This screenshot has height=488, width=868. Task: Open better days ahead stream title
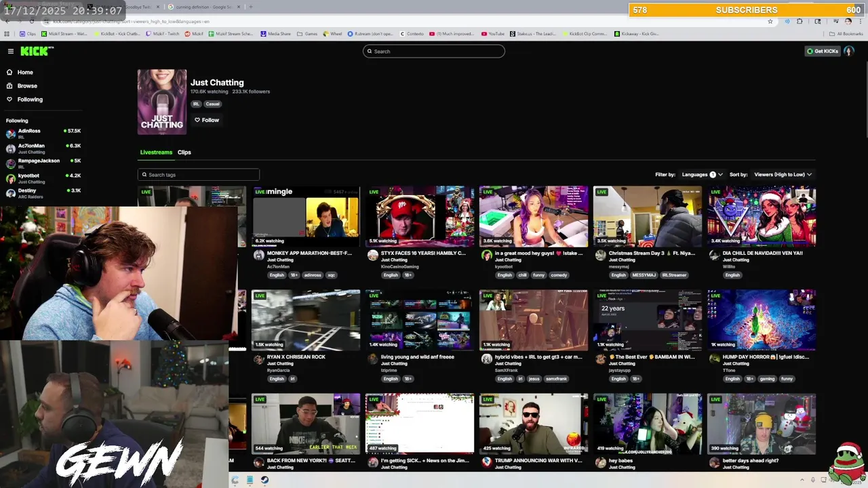pyautogui.click(x=751, y=460)
